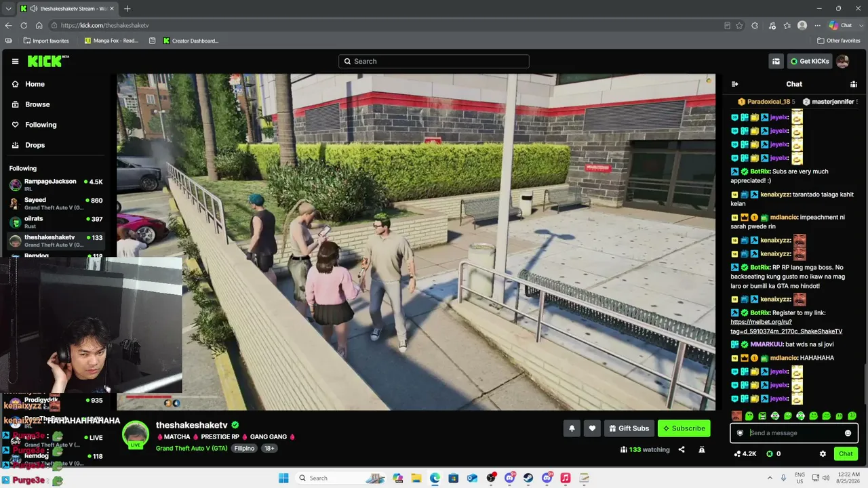The height and width of the screenshot is (488, 868).
Task: Click the 133 watching viewer count
Action: click(x=645, y=449)
